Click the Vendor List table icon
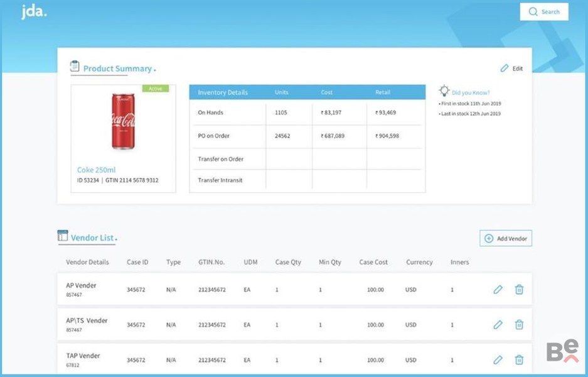 63,236
